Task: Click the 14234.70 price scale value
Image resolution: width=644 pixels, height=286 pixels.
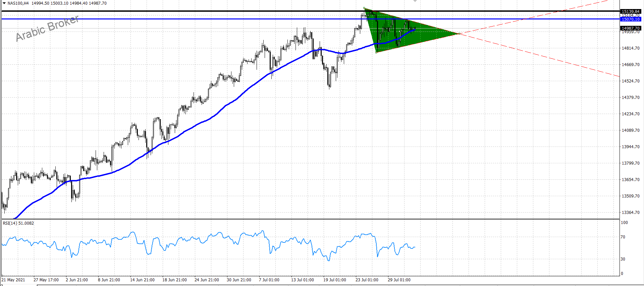Action: [631, 114]
